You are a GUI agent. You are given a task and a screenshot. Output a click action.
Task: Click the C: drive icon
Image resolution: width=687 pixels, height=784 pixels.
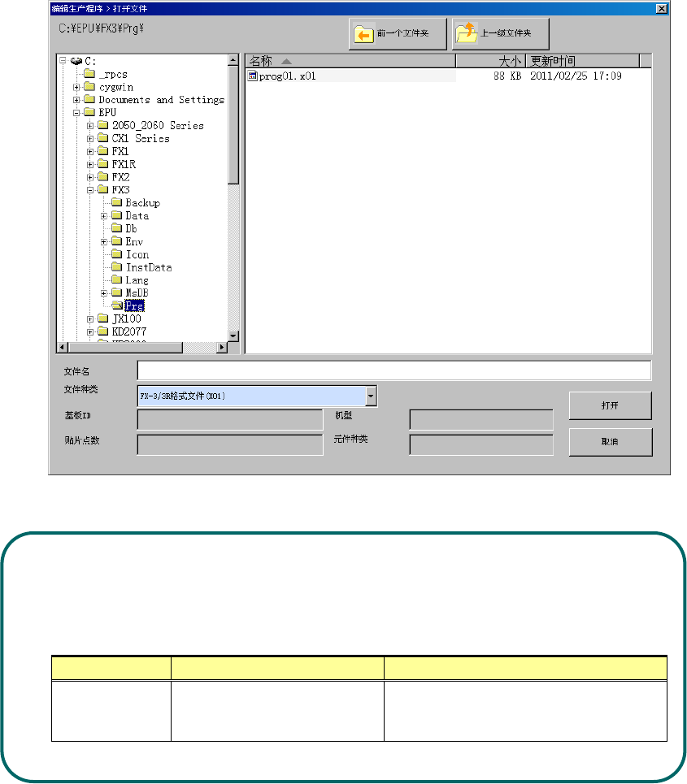point(76,61)
